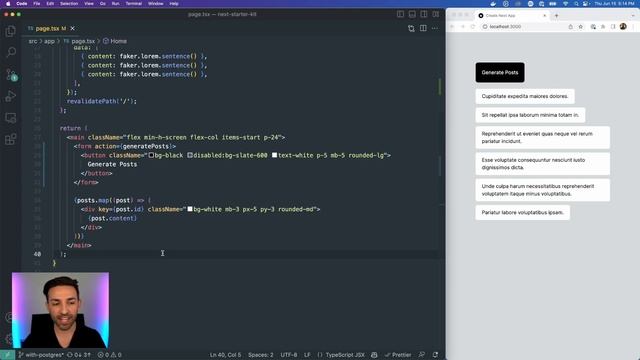Open a new browser tab
This screenshot has width=640, height=360.
(556, 16)
